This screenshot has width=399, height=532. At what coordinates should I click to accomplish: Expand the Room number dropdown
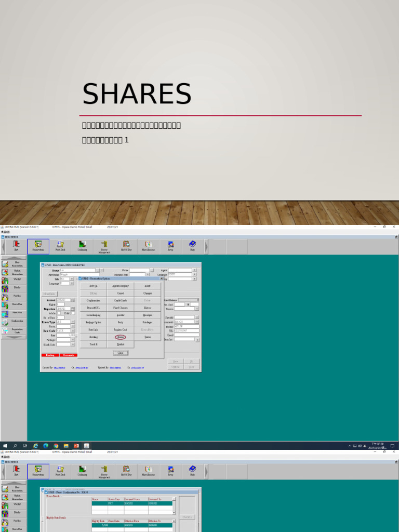tap(73, 326)
